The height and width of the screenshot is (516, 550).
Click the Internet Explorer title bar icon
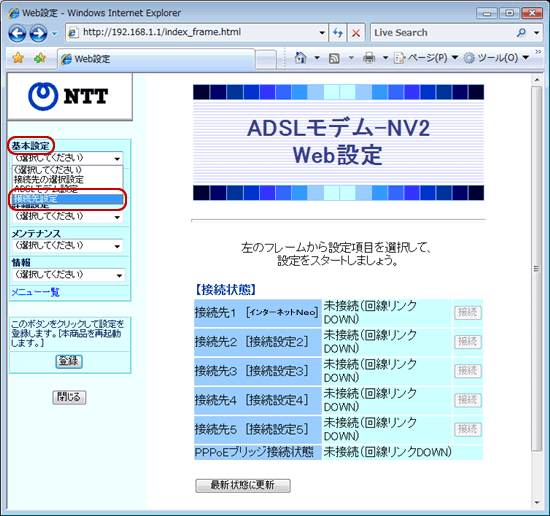click(14, 13)
